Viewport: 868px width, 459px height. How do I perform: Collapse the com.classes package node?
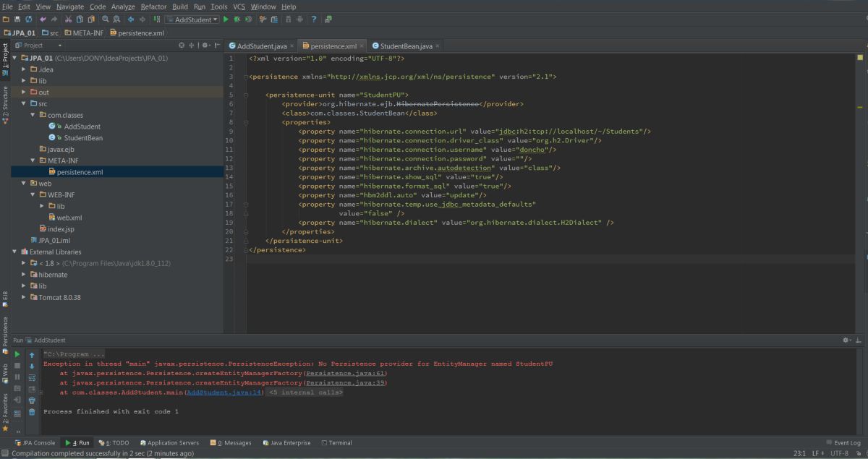point(33,115)
